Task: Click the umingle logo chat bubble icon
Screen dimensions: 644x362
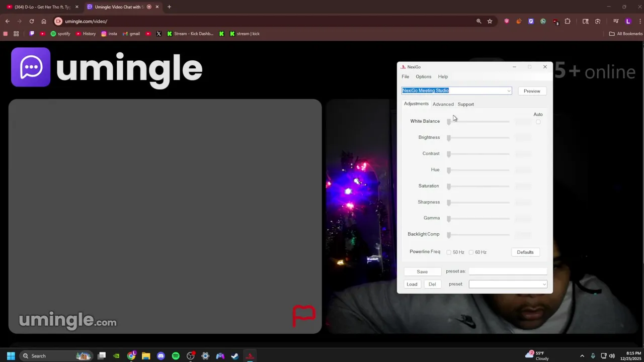Action: pos(31,67)
